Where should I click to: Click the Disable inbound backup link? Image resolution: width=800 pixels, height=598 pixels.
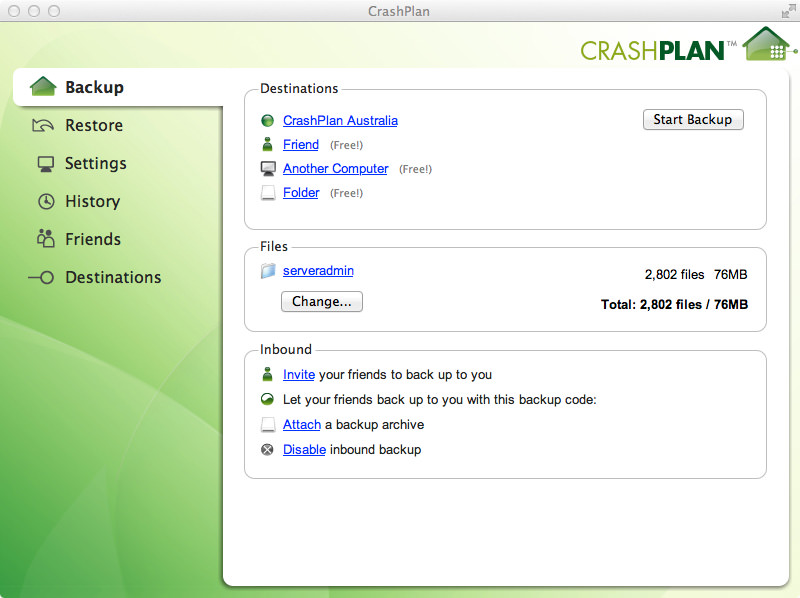(x=304, y=450)
